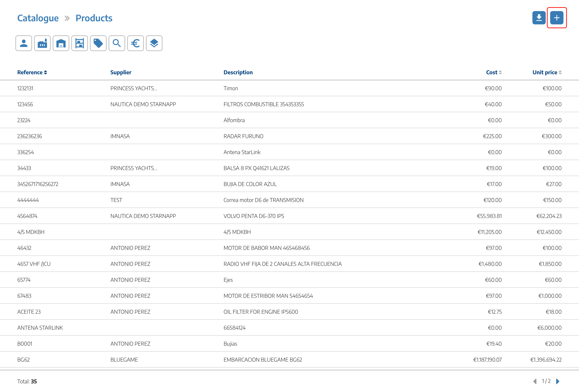Click unit price €62,204.23
This screenshot has height=392, width=579.
[549, 216]
